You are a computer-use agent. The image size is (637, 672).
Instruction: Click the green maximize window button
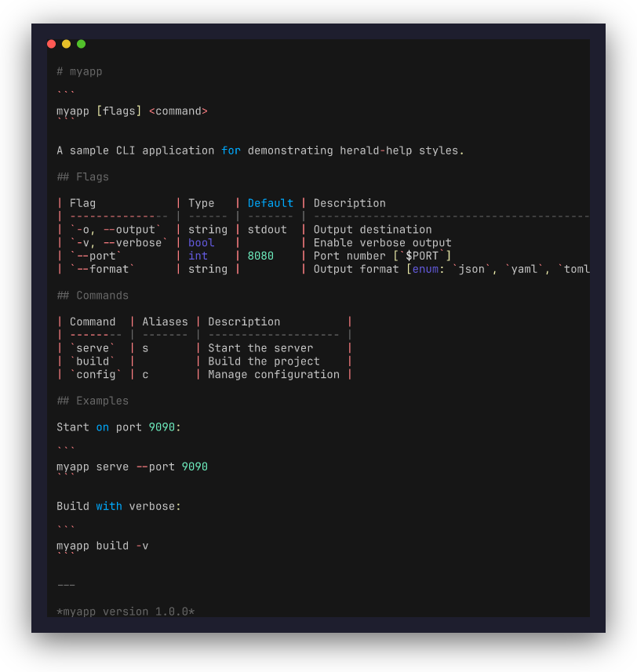(x=81, y=44)
